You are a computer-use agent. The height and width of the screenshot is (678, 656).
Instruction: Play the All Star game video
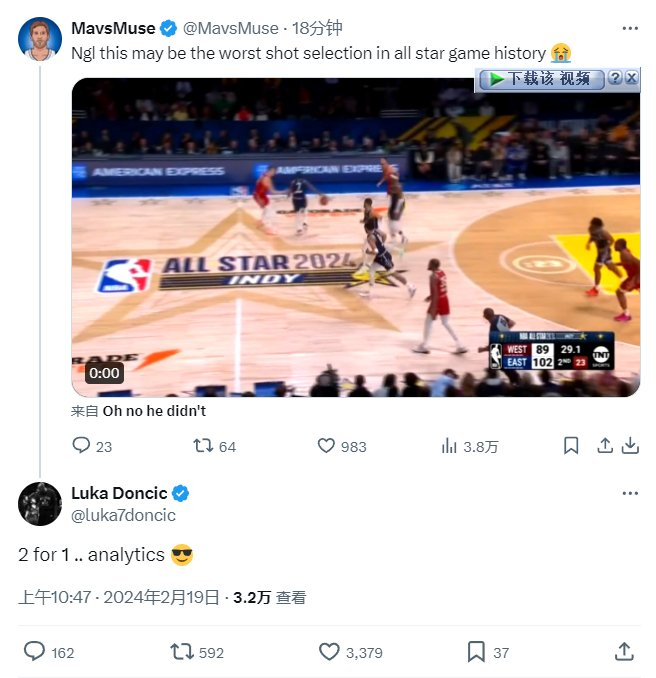coord(355,237)
